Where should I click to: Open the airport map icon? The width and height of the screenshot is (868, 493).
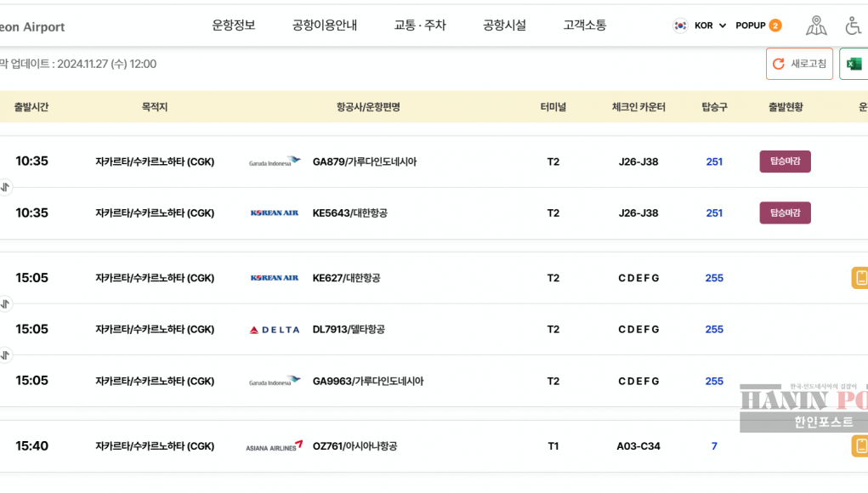815,25
